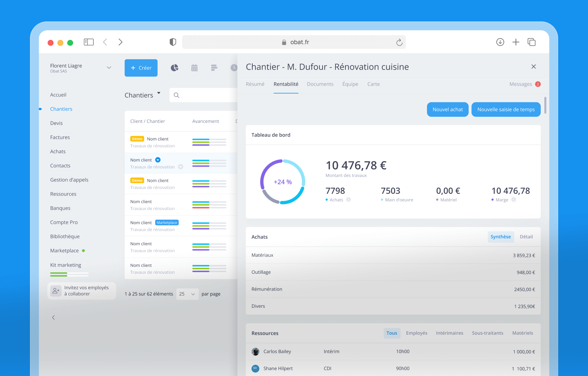The width and height of the screenshot is (588, 376).
Task: Toggle the browser sidebar icon
Action: 89,42
